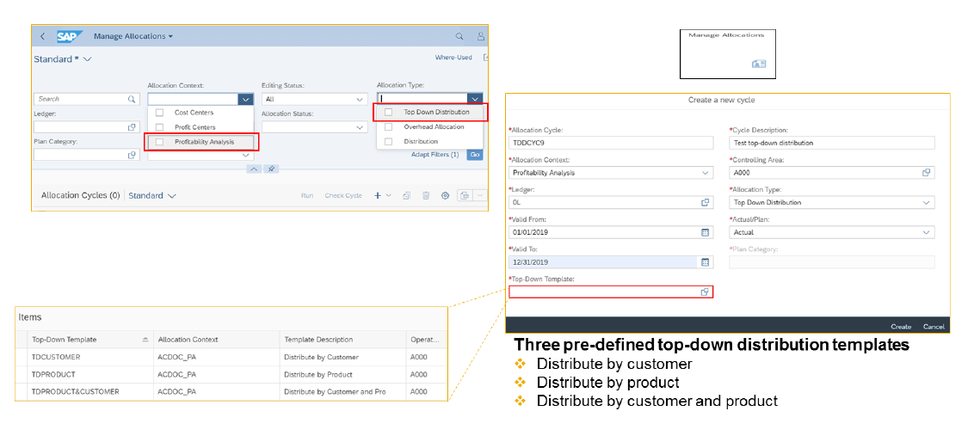Image resolution: width=980 pixels, height=442 pixels.
Task: Expand Allocation Context dropdown in dialog
Action: pos(705,173)
